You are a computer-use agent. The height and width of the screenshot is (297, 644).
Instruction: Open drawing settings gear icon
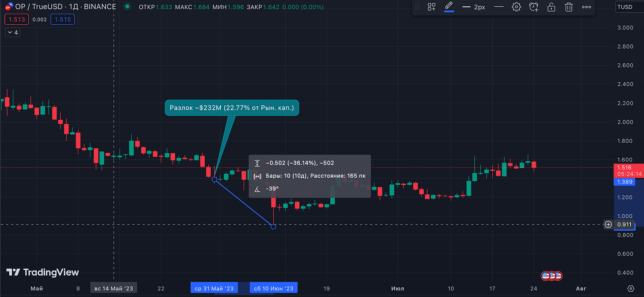tap(516, 7)
